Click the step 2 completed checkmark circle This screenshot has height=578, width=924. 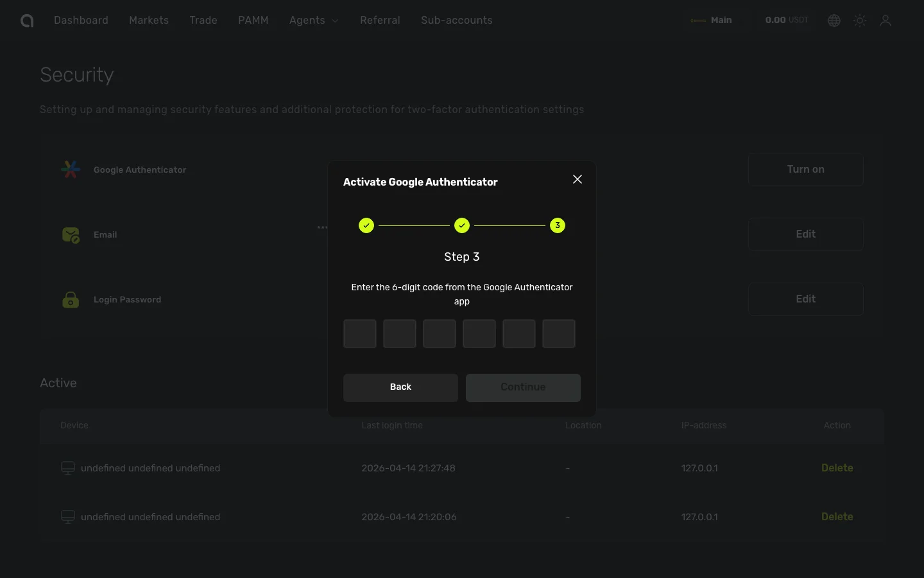point(461,225)
